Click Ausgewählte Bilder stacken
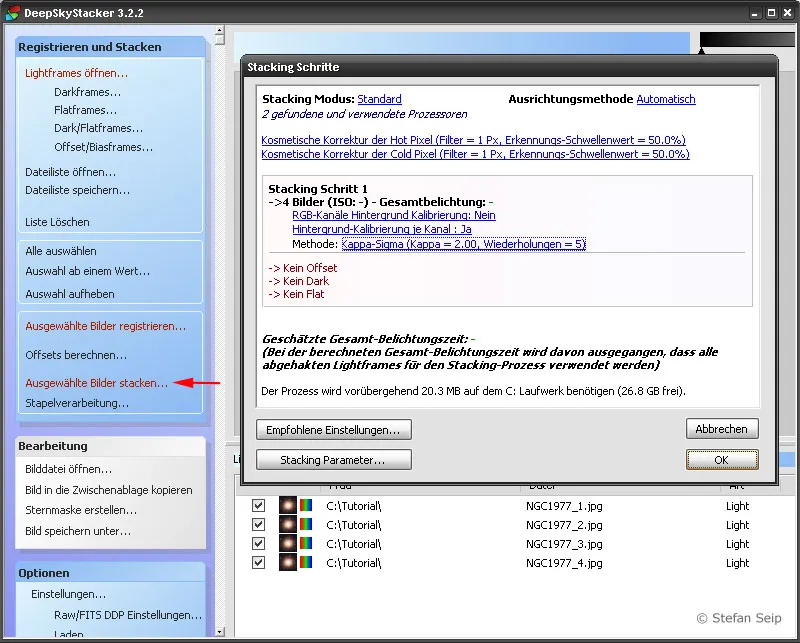 pyautogui.click(x=96, y=383)
